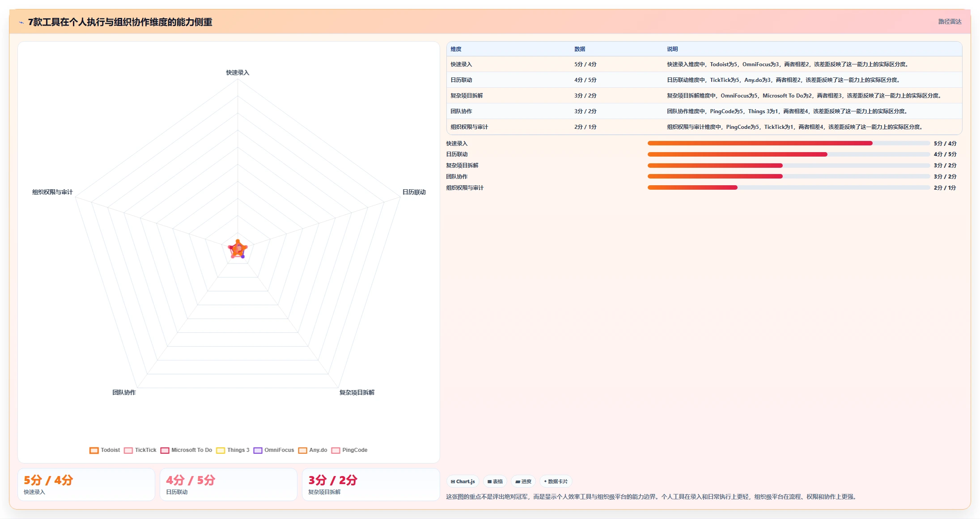Click the 2分 / 1分 table data cell
This screenshot has height=519, width=980.
585,127
